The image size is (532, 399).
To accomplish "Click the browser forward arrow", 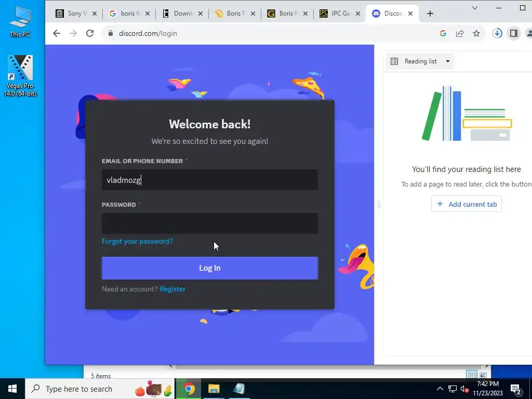I will [73, 33].
